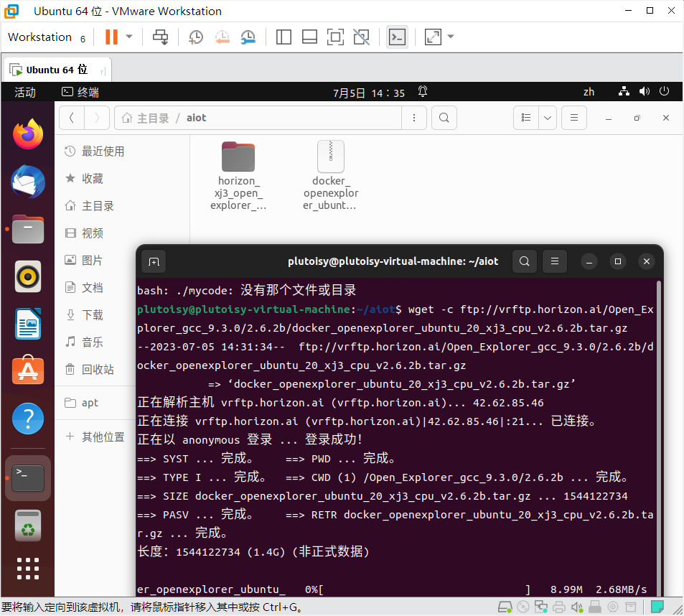Show or hide the VMware library sidebar
The width and height of the screenshot is (684, 616).
tap(284, 37)
